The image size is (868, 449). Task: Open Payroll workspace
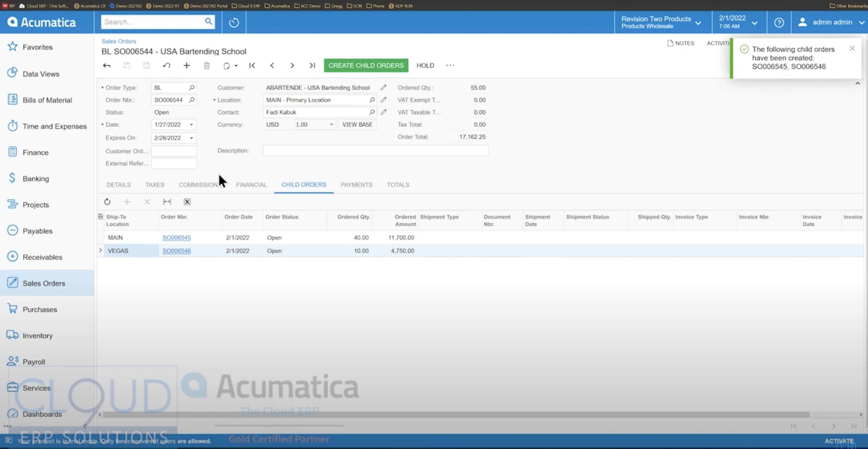(26, 361)
